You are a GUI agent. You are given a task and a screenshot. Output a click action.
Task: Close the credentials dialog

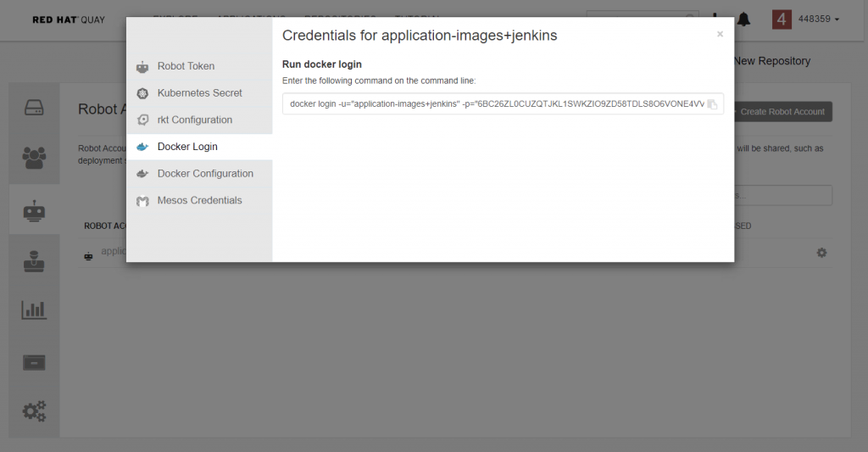coord(721,34)
